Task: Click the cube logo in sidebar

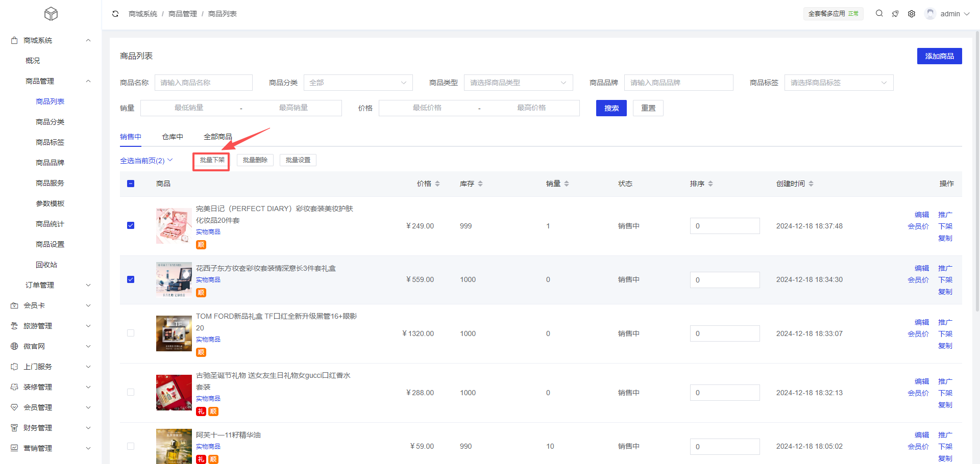Action: pos(51,14)
